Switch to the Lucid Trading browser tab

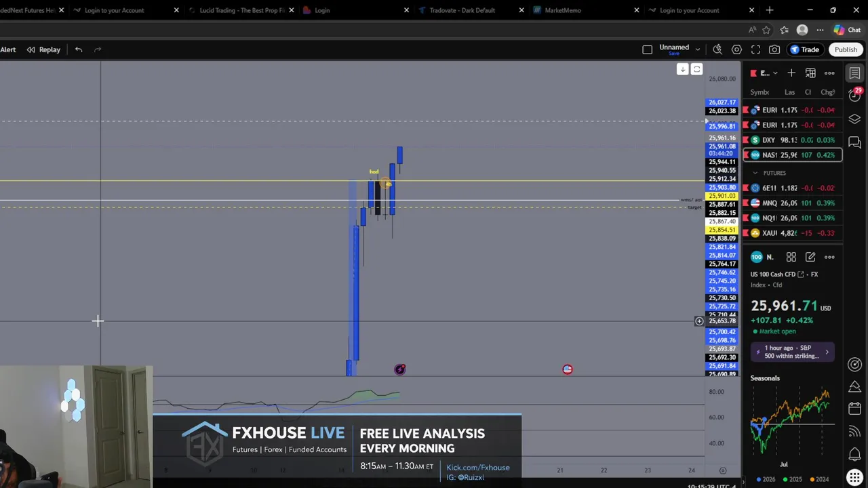click(241, 10)
